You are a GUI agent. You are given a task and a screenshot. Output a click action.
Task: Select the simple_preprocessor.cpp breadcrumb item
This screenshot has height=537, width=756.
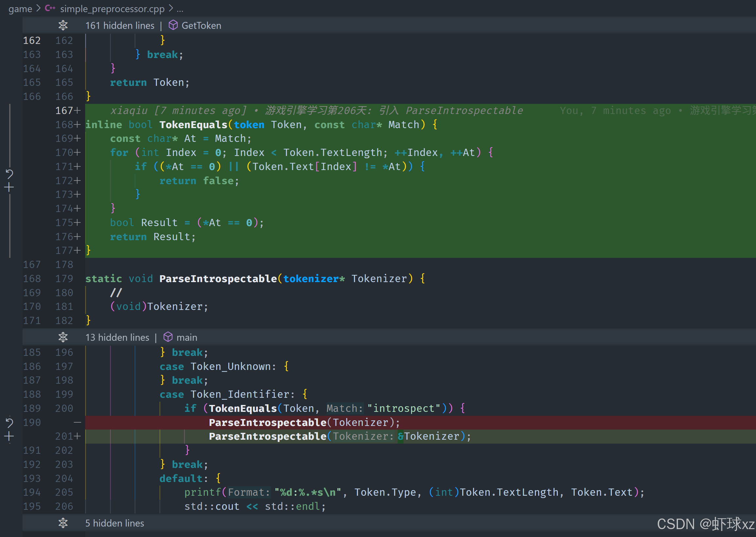(x=112, y=9)
